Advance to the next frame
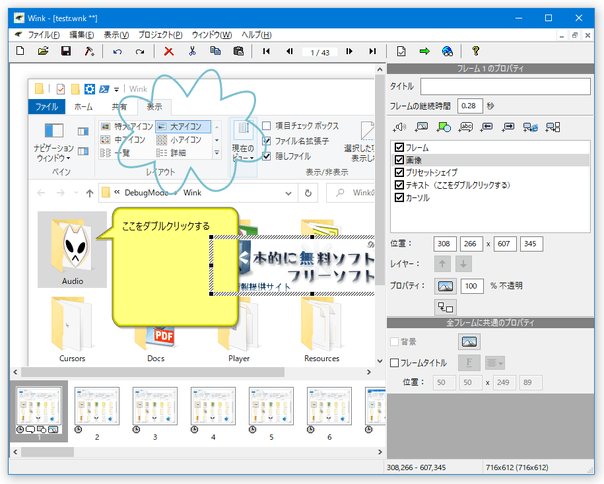Viewport: 604px width, 484px height. click(x=349, y=51)
